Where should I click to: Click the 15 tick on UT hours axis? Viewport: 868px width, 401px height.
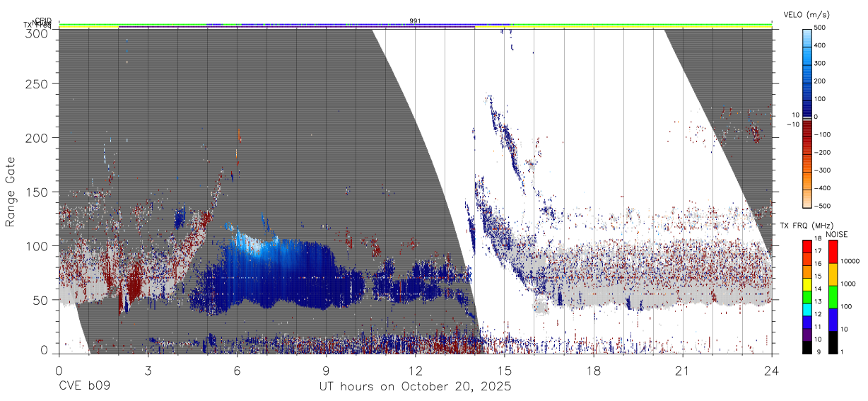point(505,370)
